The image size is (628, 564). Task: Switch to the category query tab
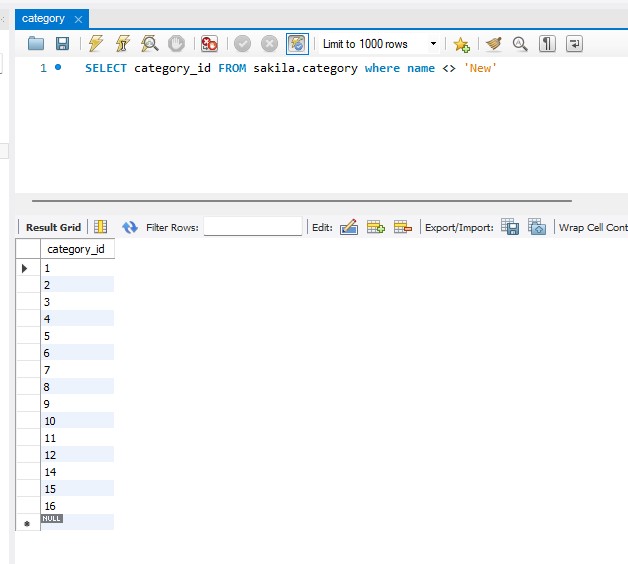43,18
